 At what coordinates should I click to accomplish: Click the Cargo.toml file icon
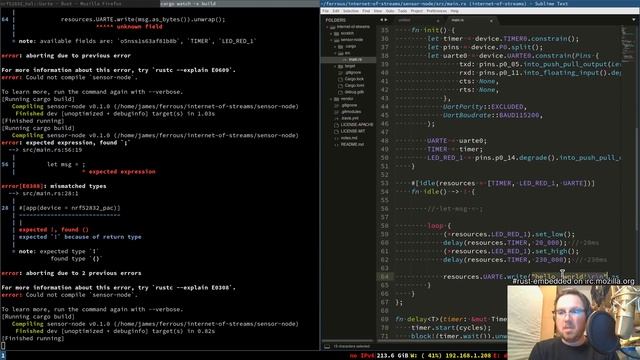(x=340, y=86)
